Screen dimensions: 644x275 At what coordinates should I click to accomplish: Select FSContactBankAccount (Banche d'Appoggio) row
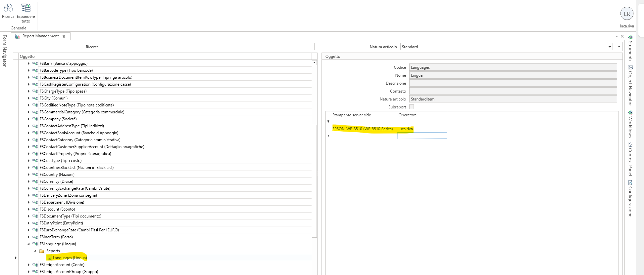(x=79, y=133)
